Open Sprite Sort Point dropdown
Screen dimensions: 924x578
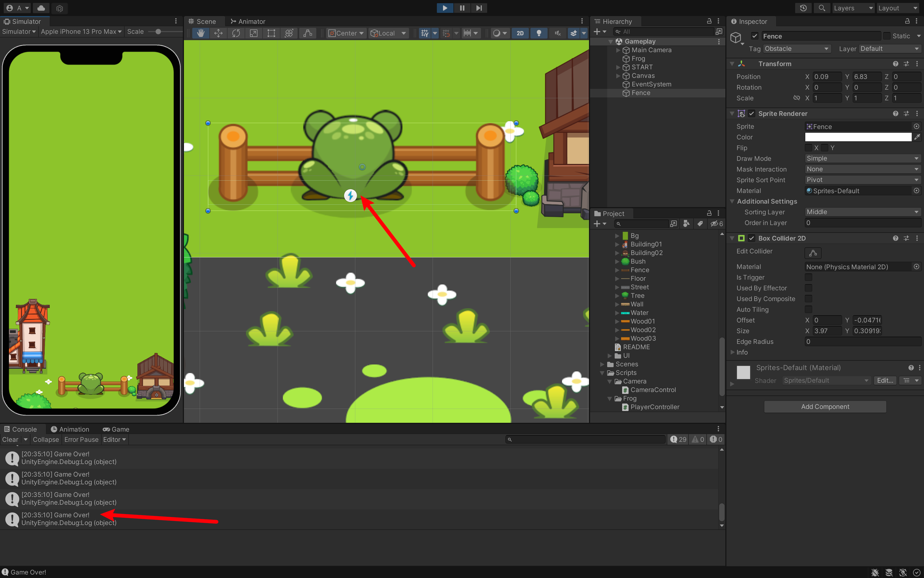tap(863, 180)
